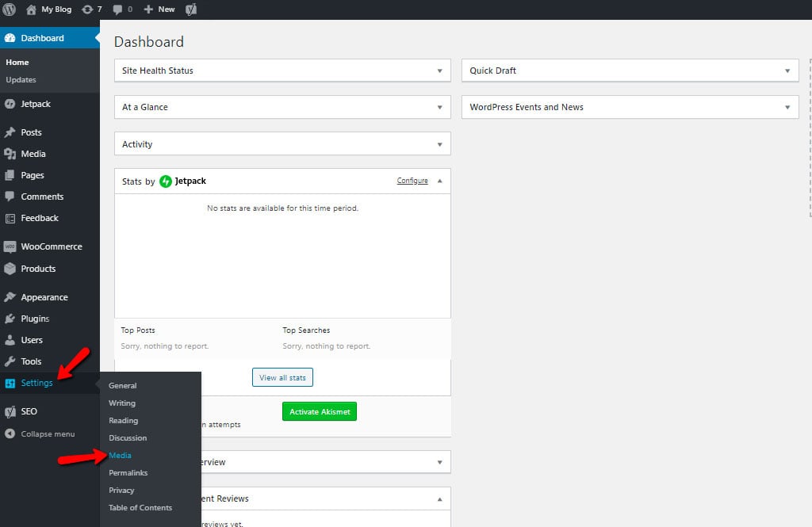Image resolution: width=812 pixels, height=527 pixels.
Task: Click the Users sidebar icon
Action: point(10,340)
